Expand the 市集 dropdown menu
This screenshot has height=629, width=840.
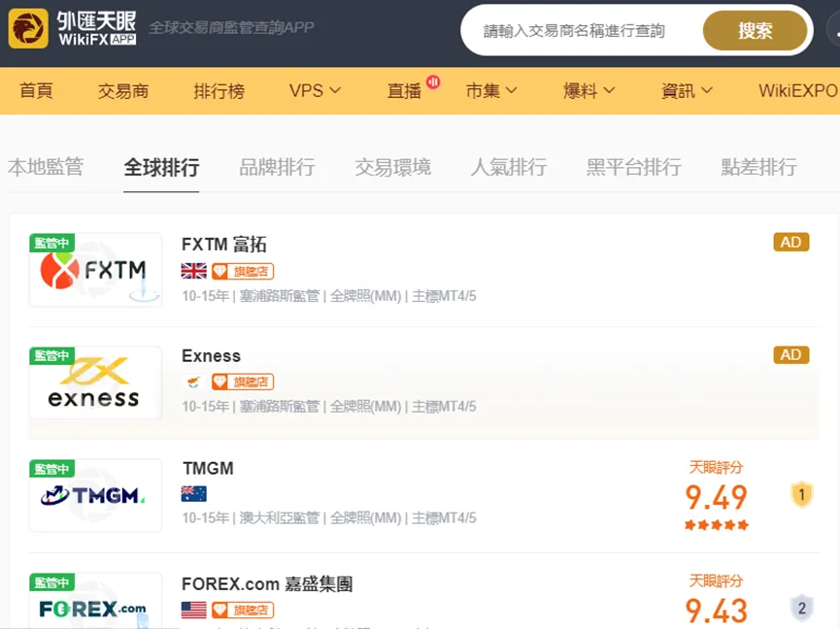[491, 90]
